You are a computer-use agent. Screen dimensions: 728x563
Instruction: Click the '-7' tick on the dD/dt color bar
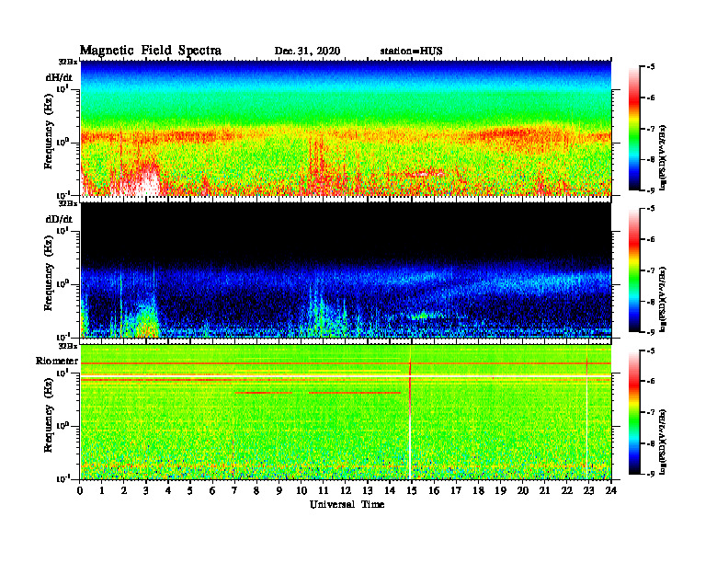(651, 270)
